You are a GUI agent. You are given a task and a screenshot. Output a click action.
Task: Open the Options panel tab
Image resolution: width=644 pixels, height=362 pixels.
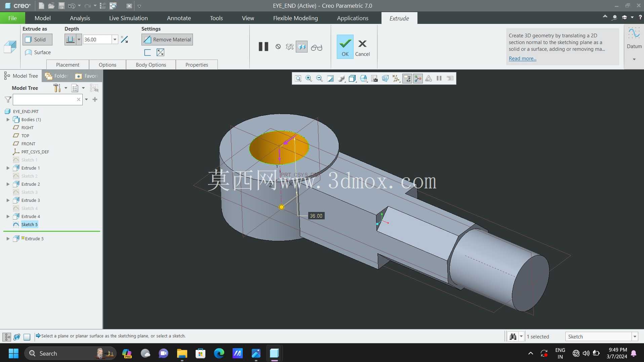pyautogui.click(x=108, y=65)
